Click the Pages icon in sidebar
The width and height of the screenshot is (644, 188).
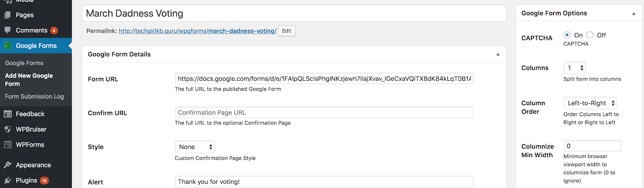point(8,15)
